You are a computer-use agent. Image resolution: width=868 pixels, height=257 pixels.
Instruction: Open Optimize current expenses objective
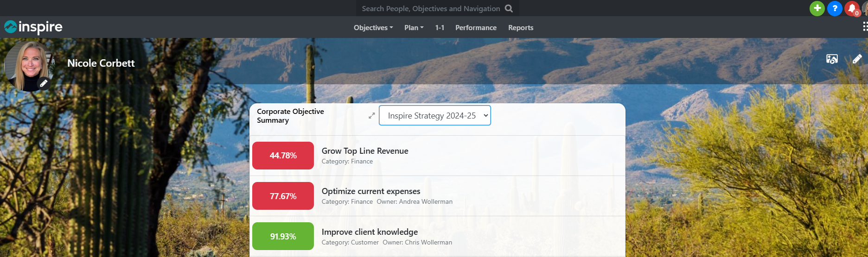coord(371,191)
